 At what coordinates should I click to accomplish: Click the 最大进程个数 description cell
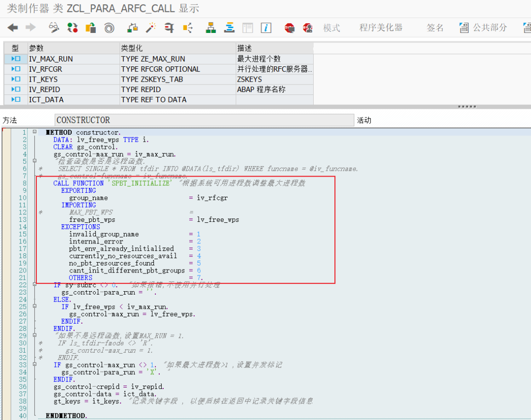[x=275, y=59]
